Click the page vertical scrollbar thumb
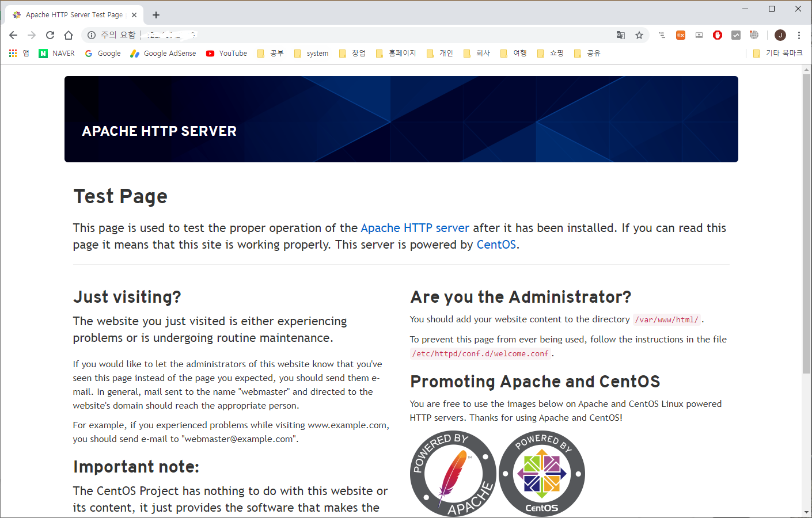Viewport: 812px width, 518px height. pos(806,224)
